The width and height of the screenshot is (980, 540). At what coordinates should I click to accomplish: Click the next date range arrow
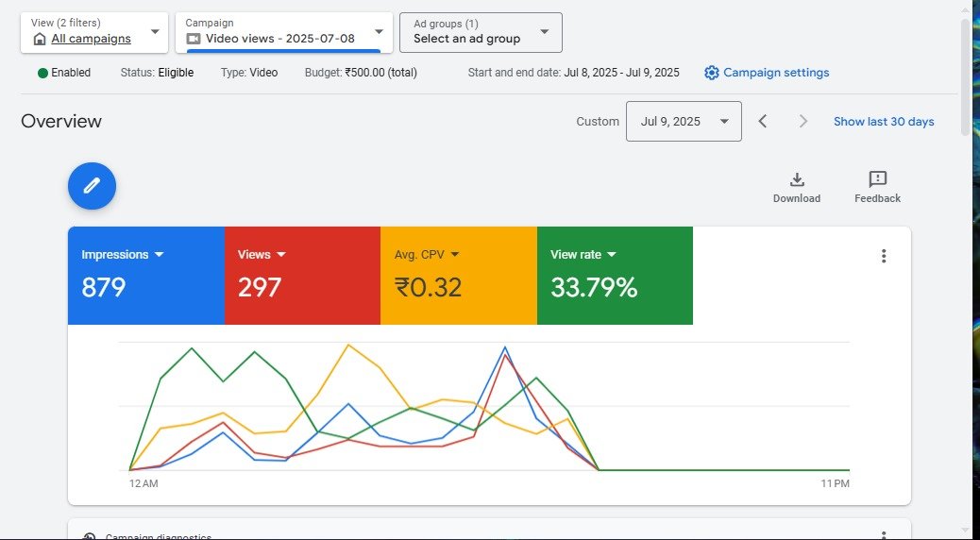pos(803,121)
